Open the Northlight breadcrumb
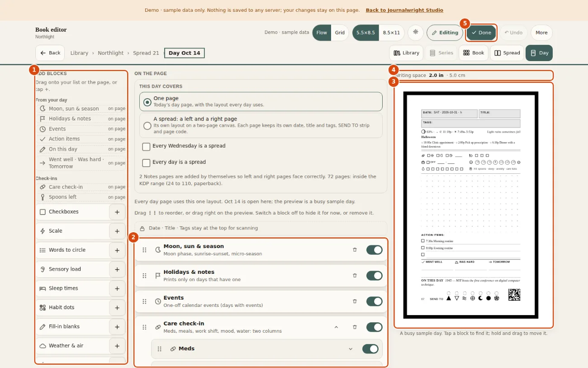This screenshot has height=368, width=588. [x=110, y=53]
